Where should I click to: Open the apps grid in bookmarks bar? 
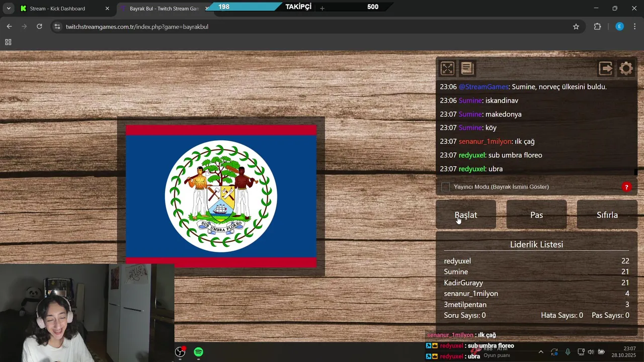click(8, 42)
